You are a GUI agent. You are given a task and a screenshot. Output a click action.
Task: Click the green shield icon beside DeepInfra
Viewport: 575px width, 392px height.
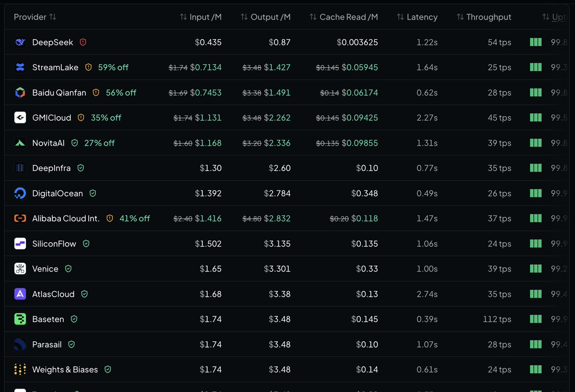80,168
